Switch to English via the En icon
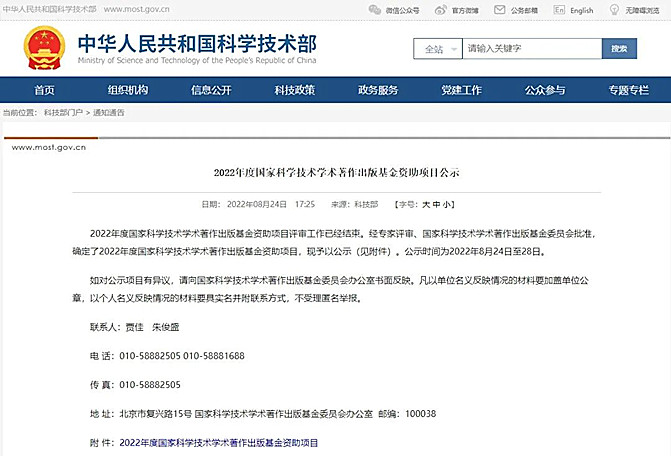This screenshot has width=671, height=456. pos(559,9)
